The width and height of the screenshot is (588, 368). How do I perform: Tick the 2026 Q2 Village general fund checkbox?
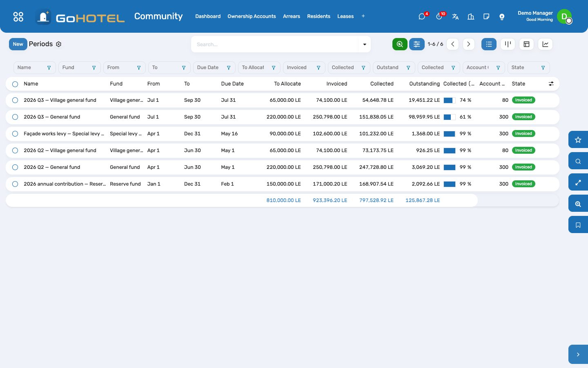tap(15, 150)
